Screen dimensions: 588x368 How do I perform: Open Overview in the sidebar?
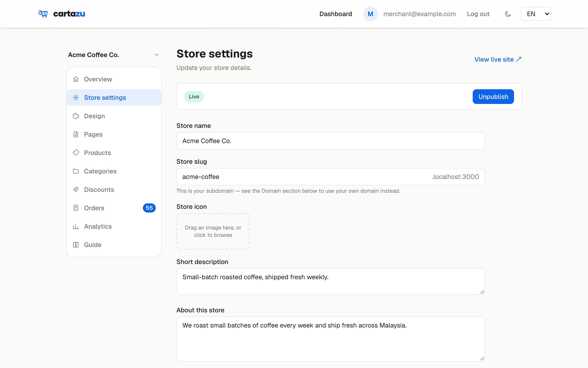pos(114,79)
